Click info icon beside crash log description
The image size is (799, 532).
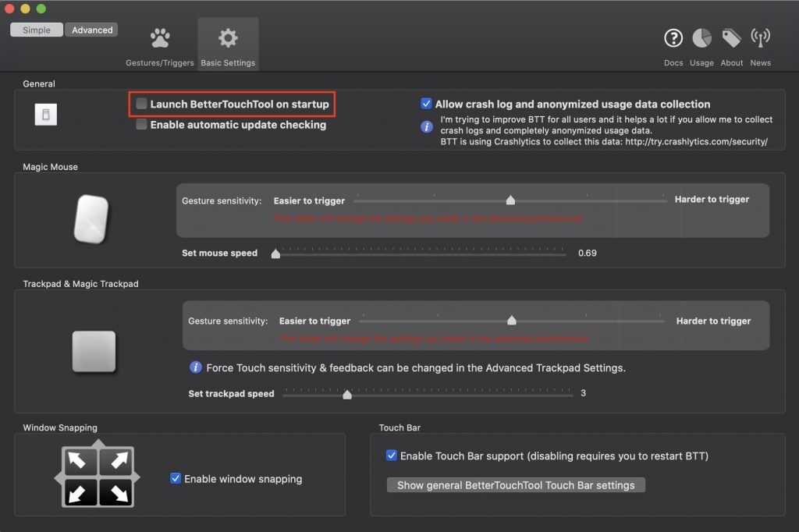[x=427, y=127]
